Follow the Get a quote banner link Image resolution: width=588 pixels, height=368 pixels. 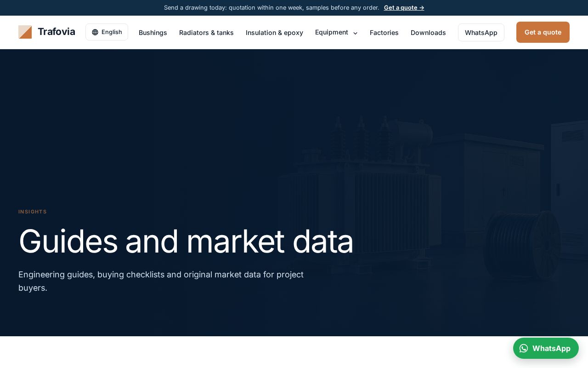tap(404, 8)
